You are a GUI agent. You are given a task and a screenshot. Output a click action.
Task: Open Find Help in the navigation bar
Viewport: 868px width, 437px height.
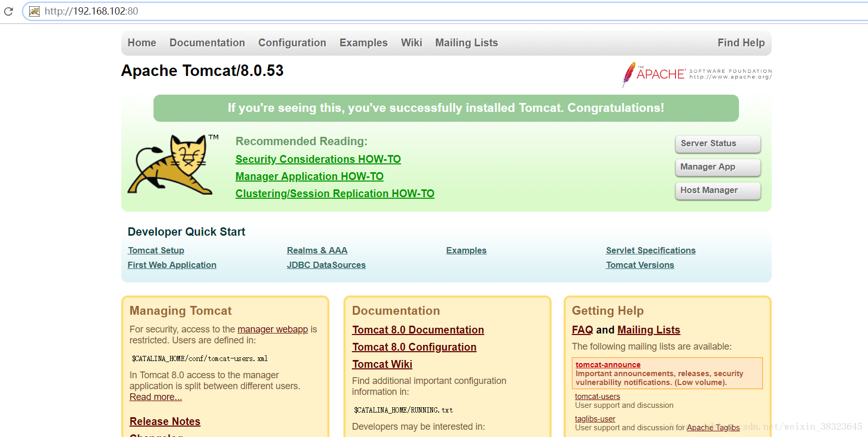(741, 43)
